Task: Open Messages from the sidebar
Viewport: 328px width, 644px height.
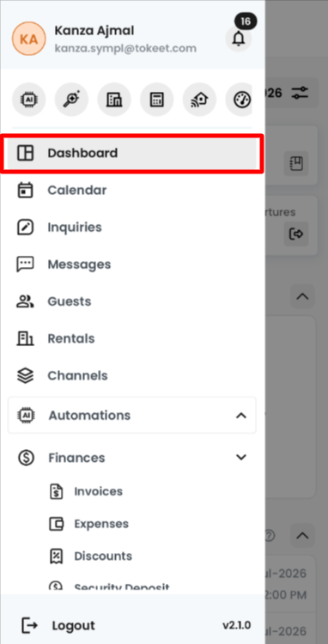Action: point(132,264)
